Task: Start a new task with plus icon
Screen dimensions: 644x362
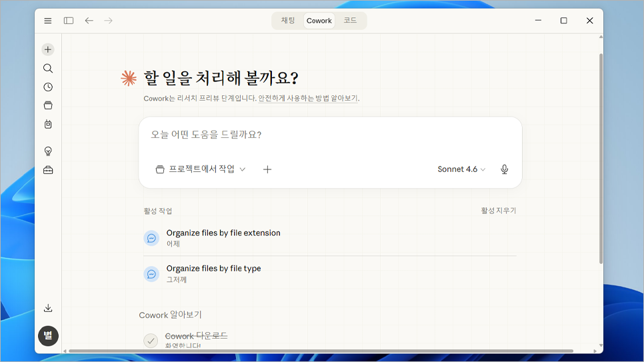Action: (48, 50)
